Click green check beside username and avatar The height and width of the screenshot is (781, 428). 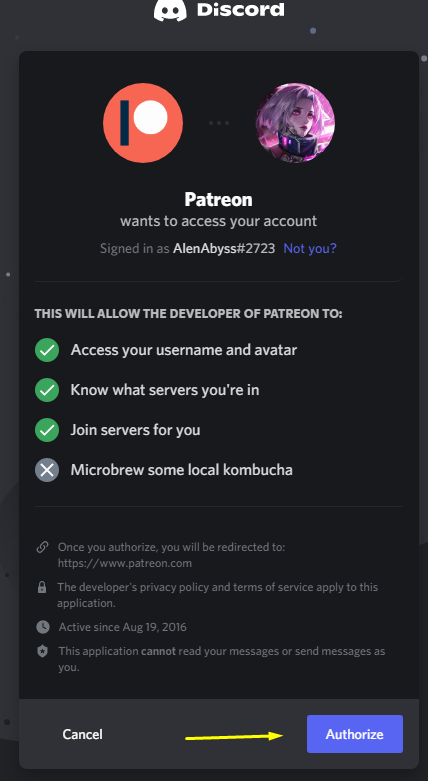coord(47,350)
